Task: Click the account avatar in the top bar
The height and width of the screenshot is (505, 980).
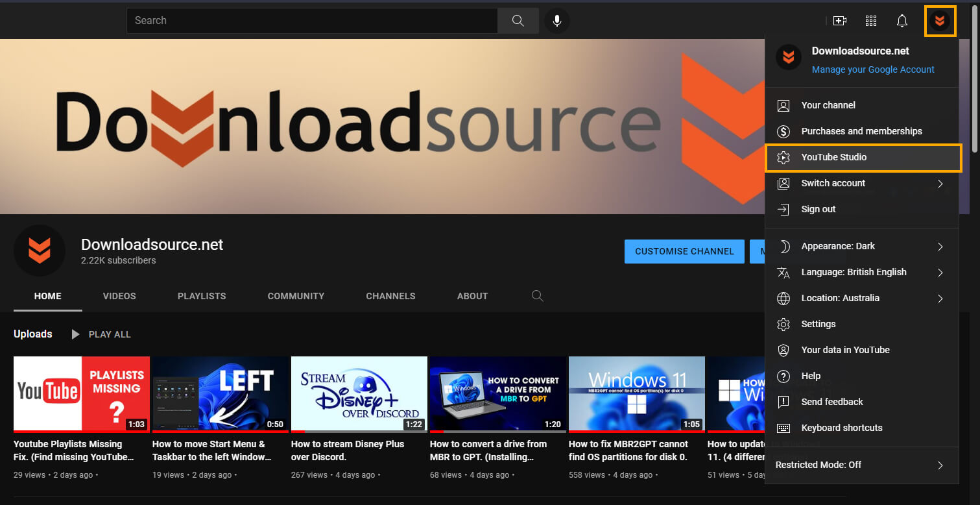Action: (x=939, y=21)
